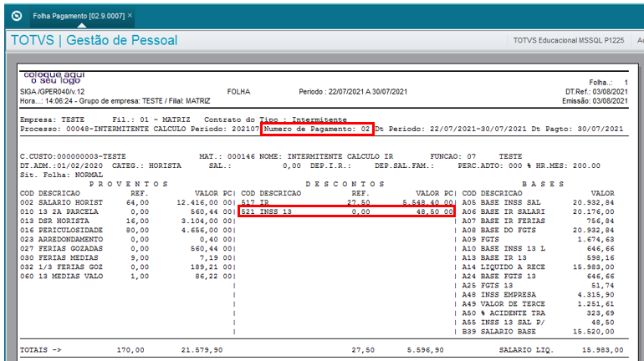
Task: Click the TOTAIS -> label
Action: tap(41, 350)
